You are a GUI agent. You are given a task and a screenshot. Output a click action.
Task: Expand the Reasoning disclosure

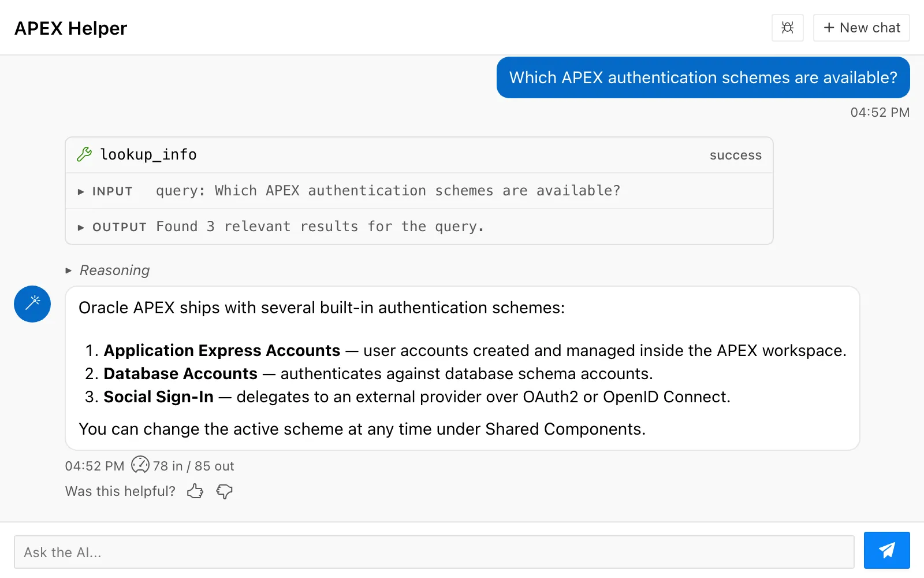tap(108, 270)
